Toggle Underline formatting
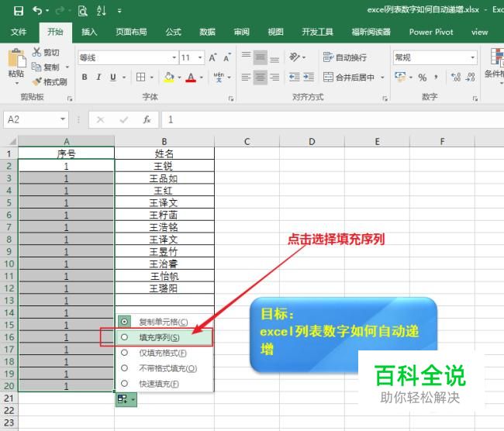Screen dimensions: 504x431 113,78
